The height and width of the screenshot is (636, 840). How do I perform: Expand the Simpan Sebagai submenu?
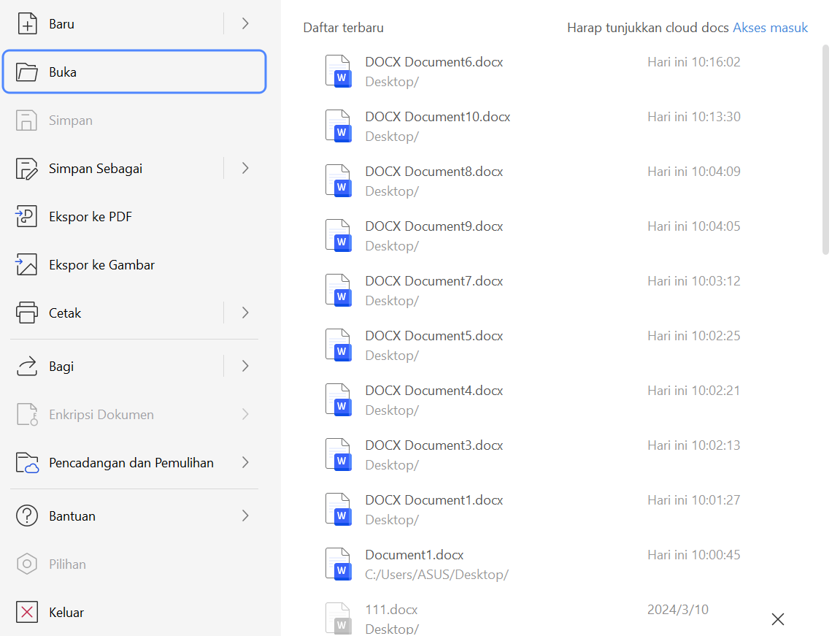(x=244, y=168)
